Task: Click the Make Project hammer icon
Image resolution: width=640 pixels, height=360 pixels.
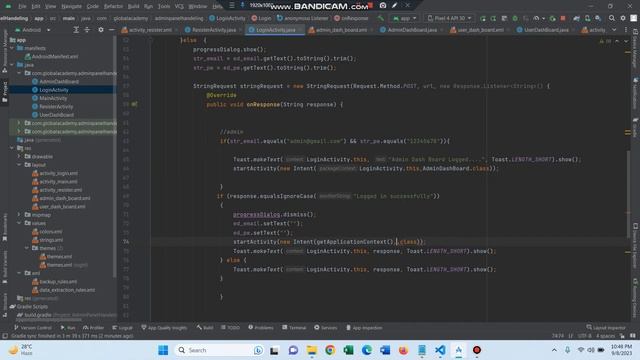Action: pos(380,18)
